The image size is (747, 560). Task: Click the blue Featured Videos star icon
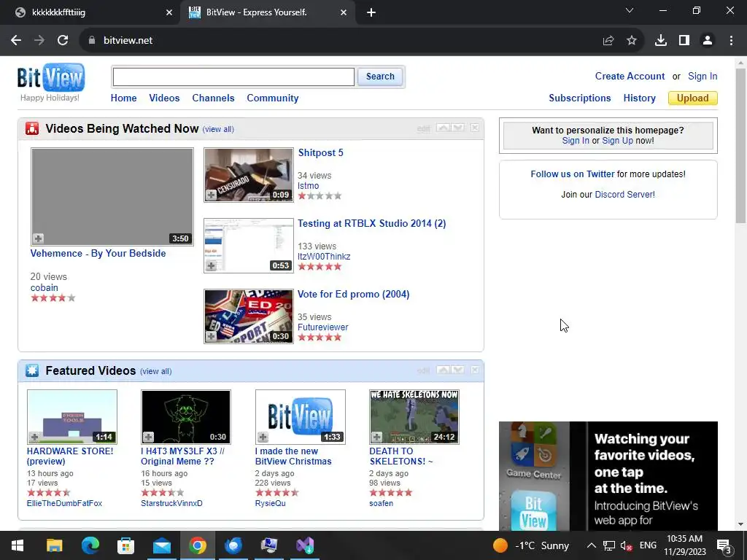[32, 370]
